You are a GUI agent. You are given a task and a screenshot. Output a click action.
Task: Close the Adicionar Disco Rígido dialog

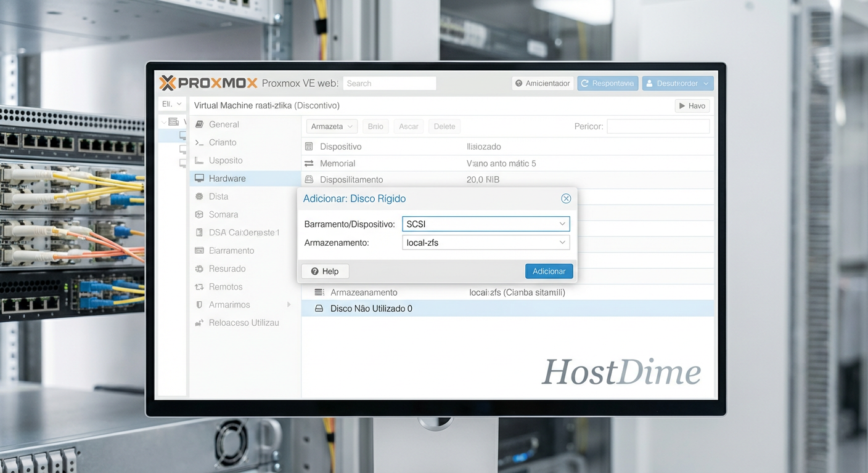click(565, 198)
